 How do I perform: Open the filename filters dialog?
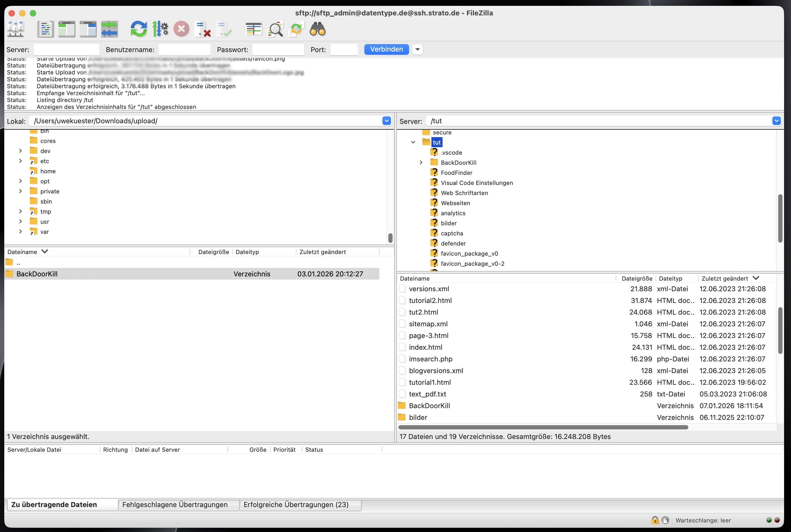254,29
